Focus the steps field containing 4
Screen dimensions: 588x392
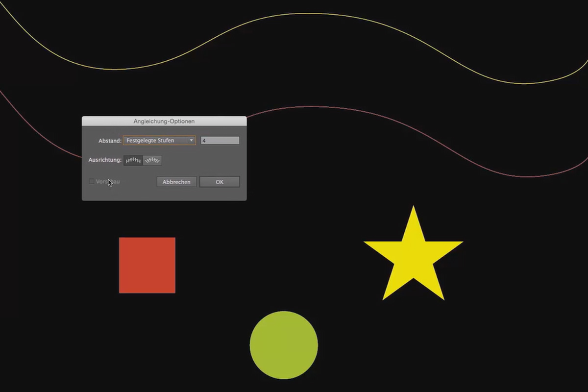(220, 141)
